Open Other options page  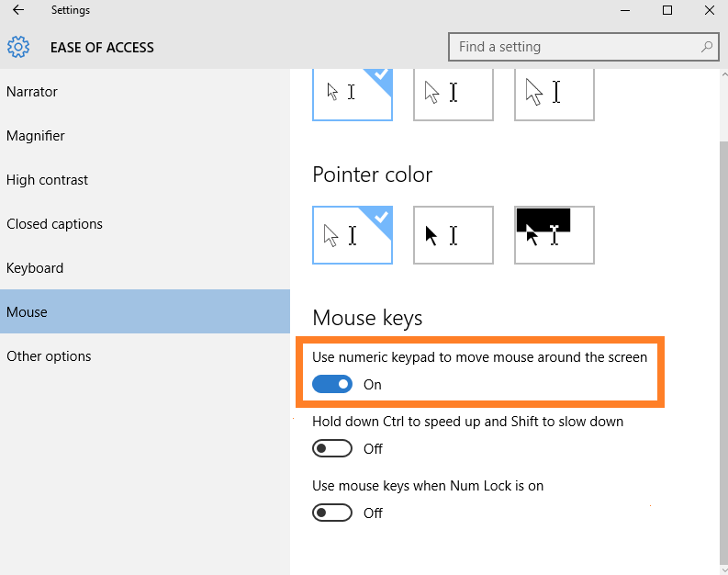pos(49,356)
